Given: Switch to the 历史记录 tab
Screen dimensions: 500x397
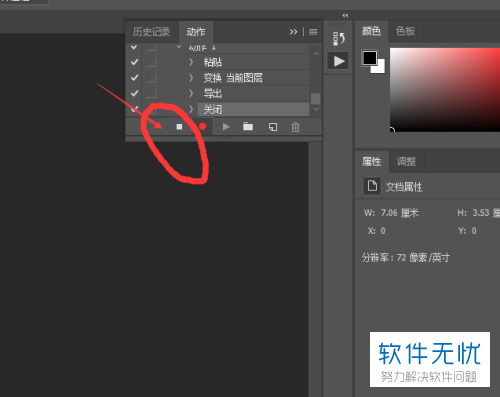Looking at the screenshot, I should (151, 32).
